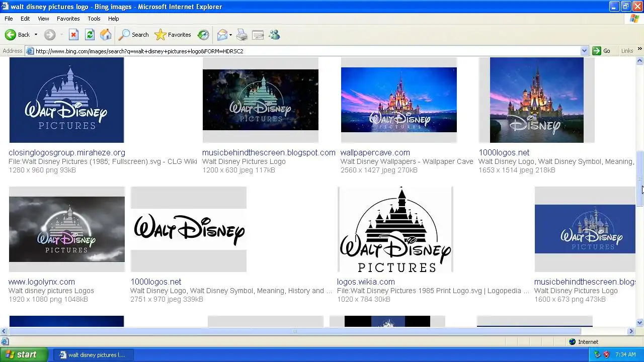The width and height of the screenshot is (644, 362).
Task: Click the greyed Forward arrow button
Action: [x=49, y=35]
